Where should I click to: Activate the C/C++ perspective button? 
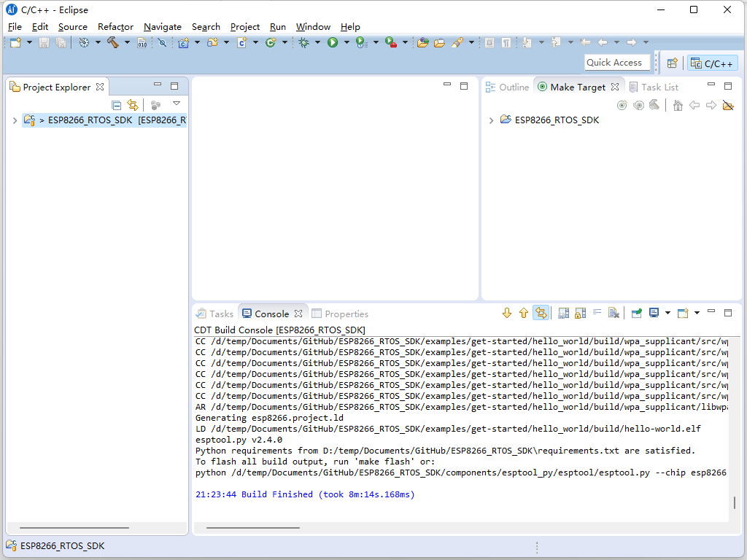click(712, 63)
